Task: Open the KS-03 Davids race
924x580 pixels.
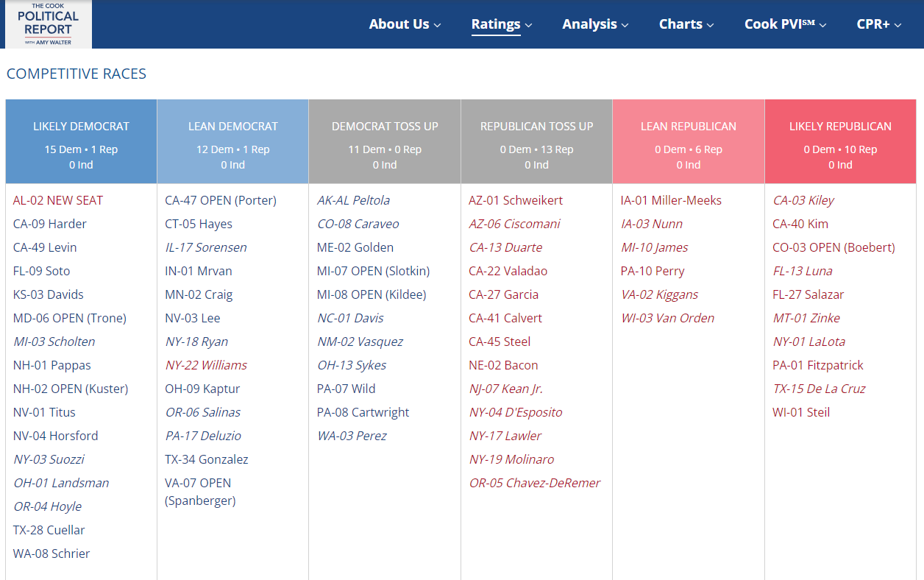Action: click(x=49, y=294)
